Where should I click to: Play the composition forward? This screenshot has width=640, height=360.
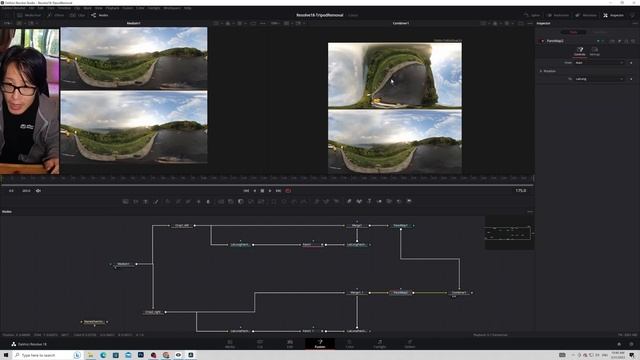270,191
